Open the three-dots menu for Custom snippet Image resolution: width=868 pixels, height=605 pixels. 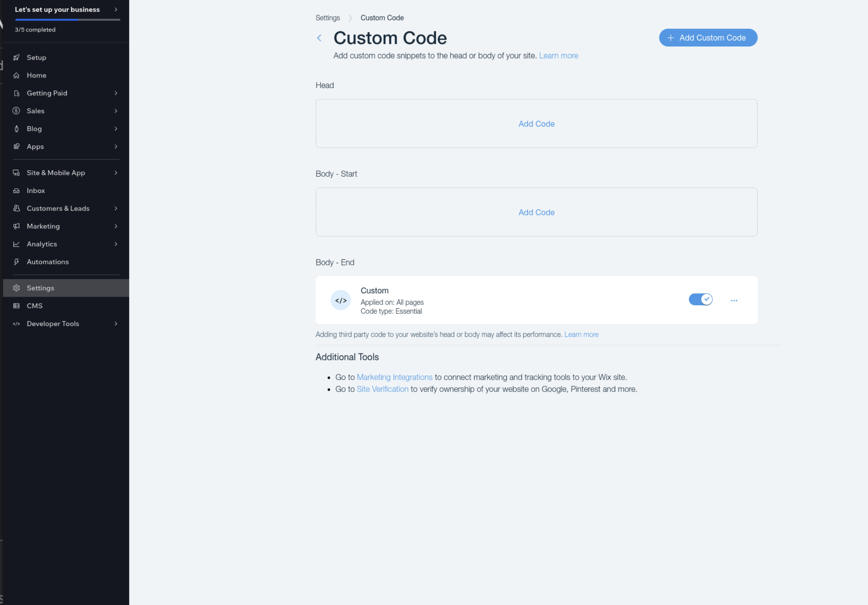pos(734,300)
